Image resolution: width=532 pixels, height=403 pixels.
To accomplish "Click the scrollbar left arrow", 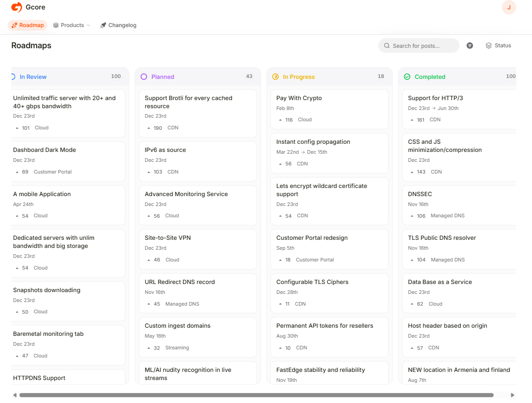I will tap(14, 395).
